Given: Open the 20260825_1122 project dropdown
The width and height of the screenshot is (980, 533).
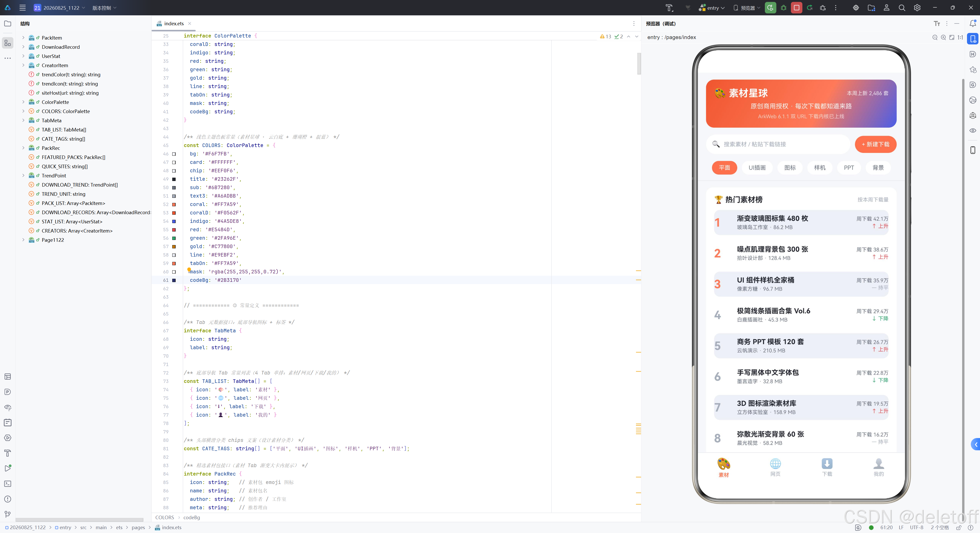Looking at the screenshot, I should (59, 8).
